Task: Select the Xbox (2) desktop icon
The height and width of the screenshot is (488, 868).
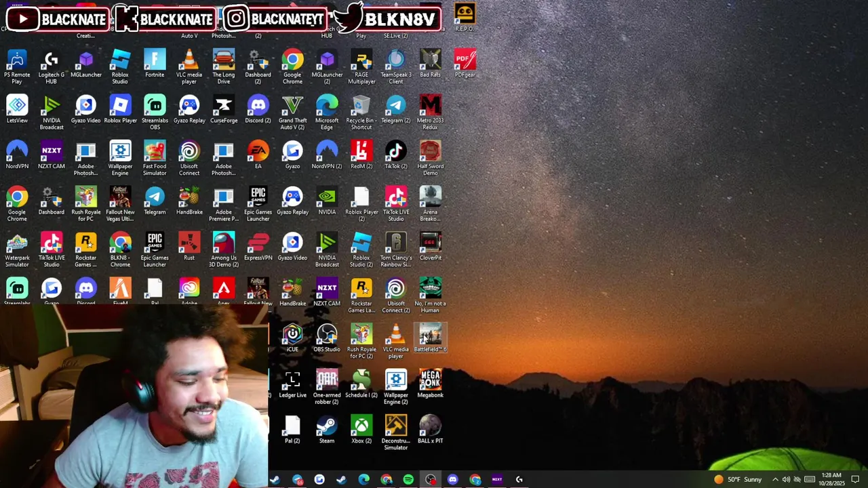Action: (x=361, y=430)
